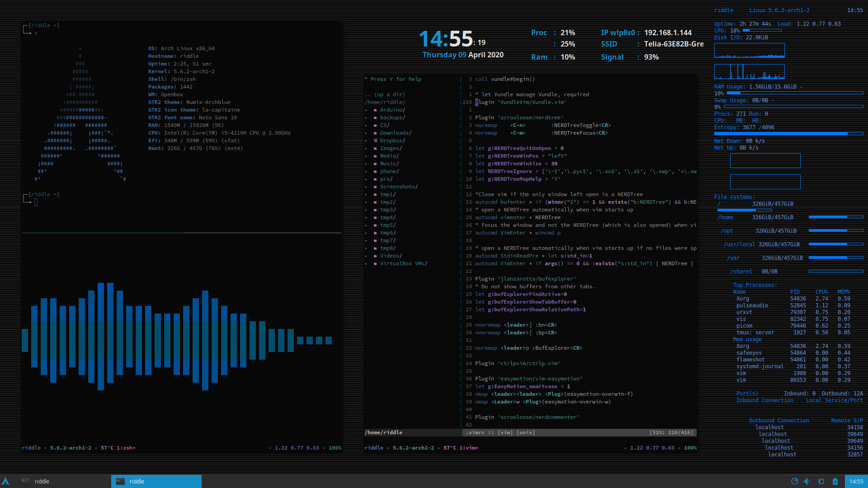
Task: Click the Arduino folder icon in NERDTree
Action: pos(375,110)
